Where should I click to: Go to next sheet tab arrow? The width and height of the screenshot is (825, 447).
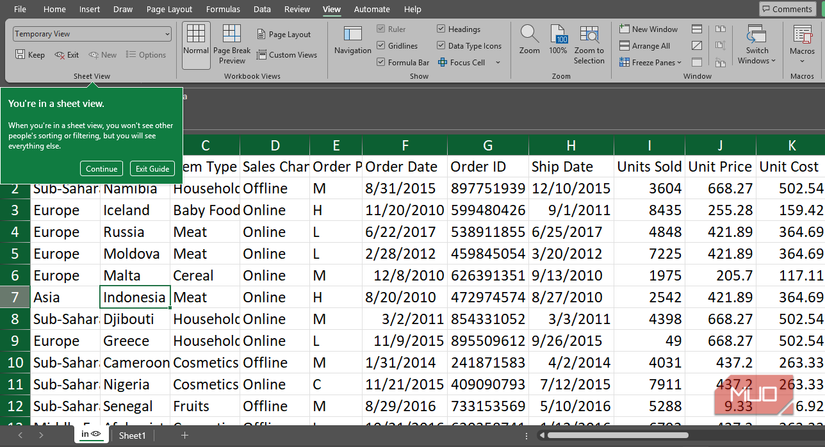pyautogui.click(x=41, y=435)
